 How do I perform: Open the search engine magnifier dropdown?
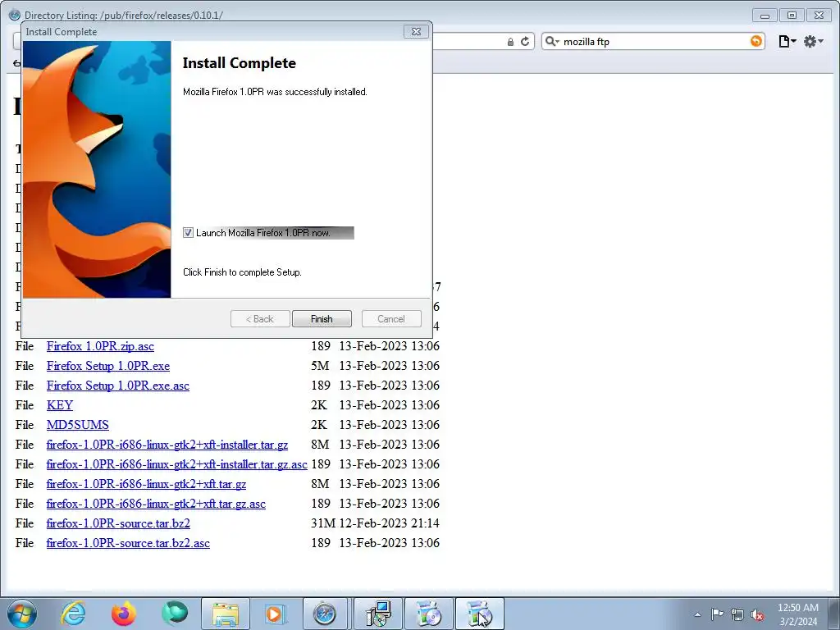(x=552, y=41)
